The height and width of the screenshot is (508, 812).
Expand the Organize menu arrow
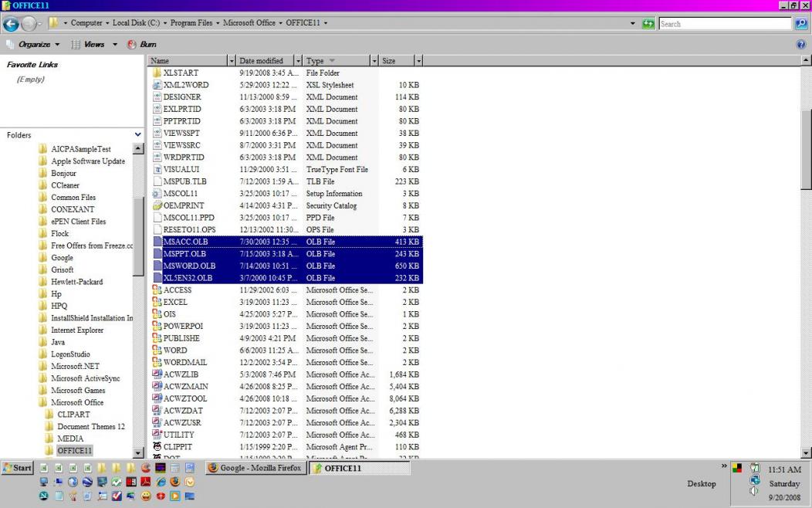57,45
